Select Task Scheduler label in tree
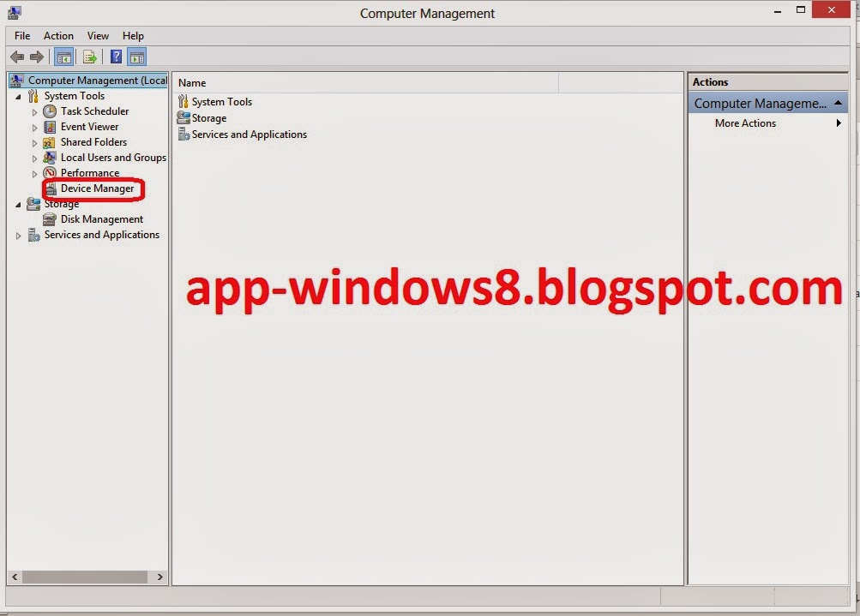Image resolution: width=860 pixels, height=616 pixels. coord(94,111)
